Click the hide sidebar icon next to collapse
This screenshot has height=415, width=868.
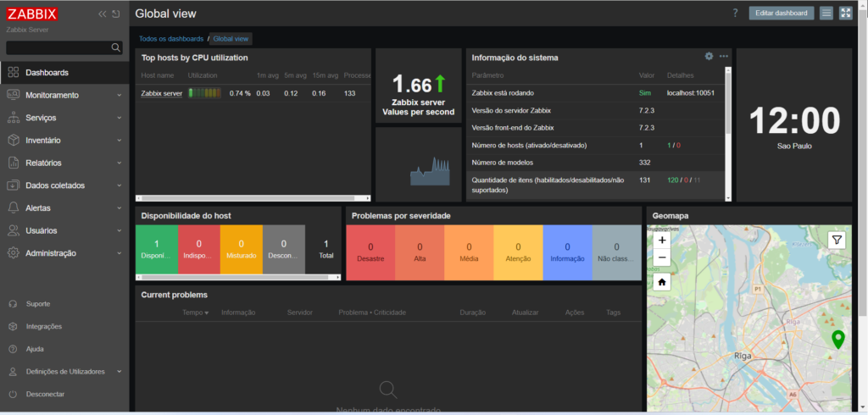pyautogui.click(x=115, y=14)
